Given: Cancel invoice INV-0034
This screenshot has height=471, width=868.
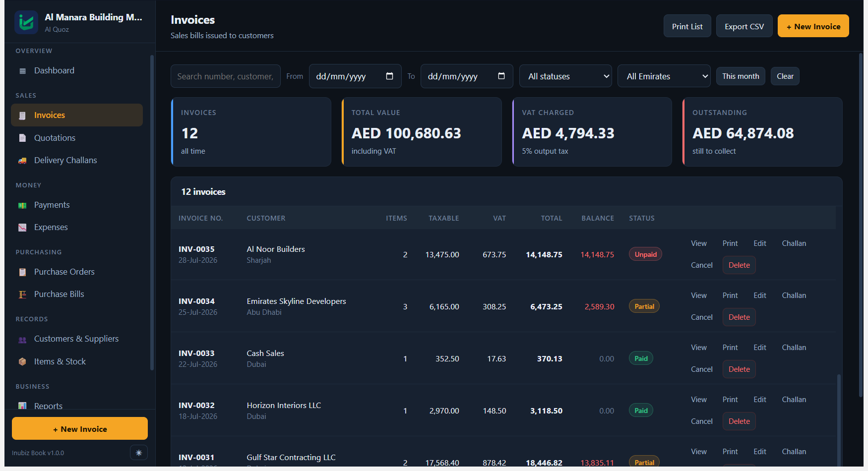Looking at the screenshot, I should 702,317.
